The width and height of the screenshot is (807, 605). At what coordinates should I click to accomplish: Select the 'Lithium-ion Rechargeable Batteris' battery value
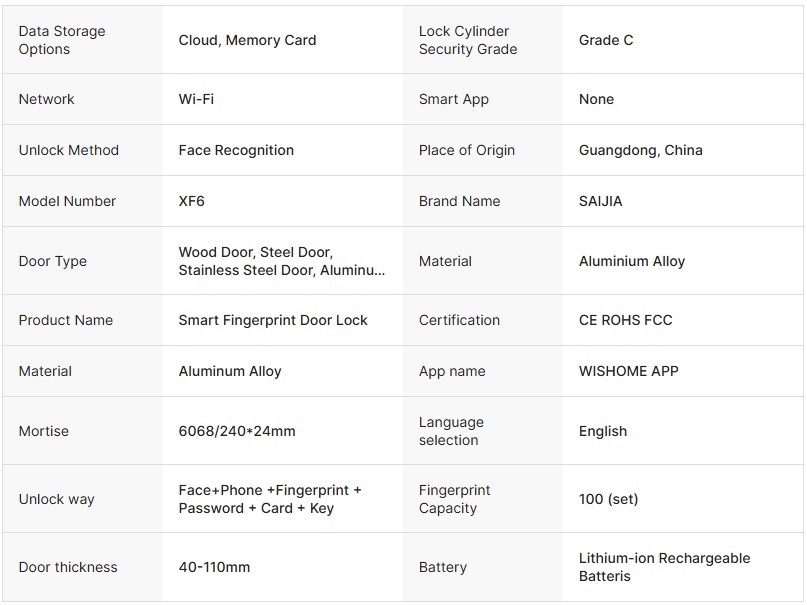(x=664, y=567)
